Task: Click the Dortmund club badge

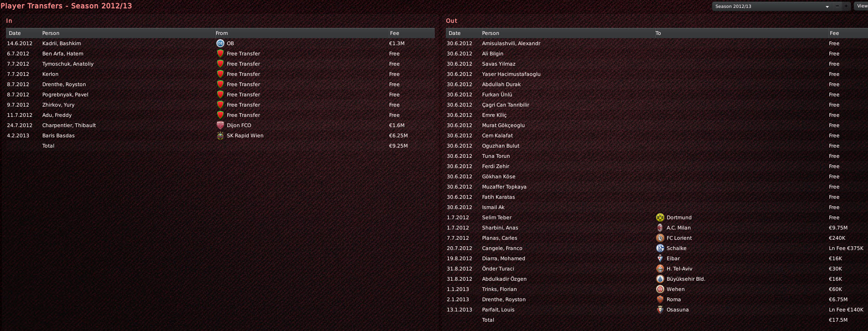Action: (x=660, y=217)
